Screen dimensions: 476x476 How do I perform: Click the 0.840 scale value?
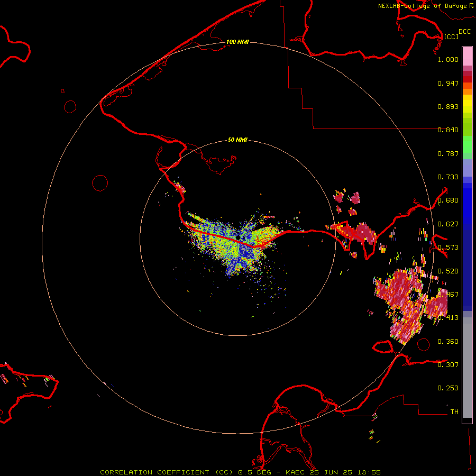tap(448, 130)
